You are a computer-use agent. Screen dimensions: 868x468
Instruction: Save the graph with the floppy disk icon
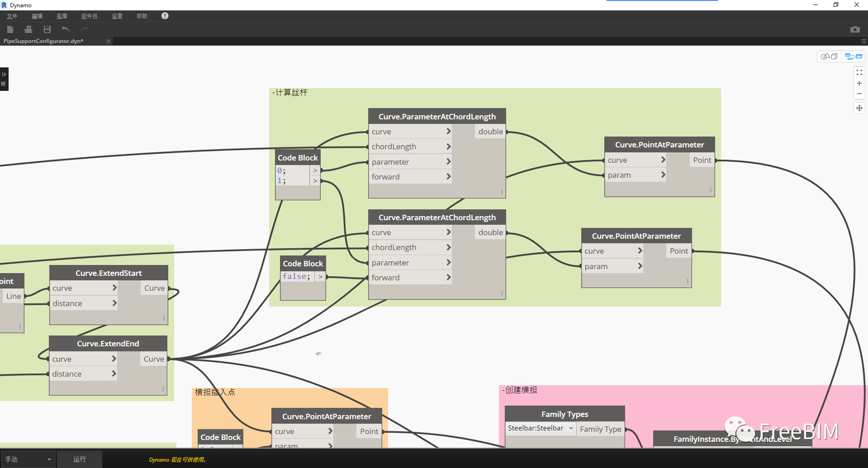coord(47,29)
